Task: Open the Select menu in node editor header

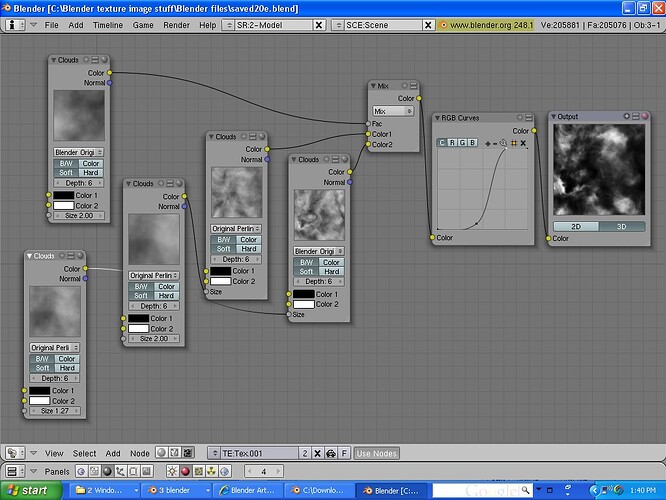Action: coord(85,453)
